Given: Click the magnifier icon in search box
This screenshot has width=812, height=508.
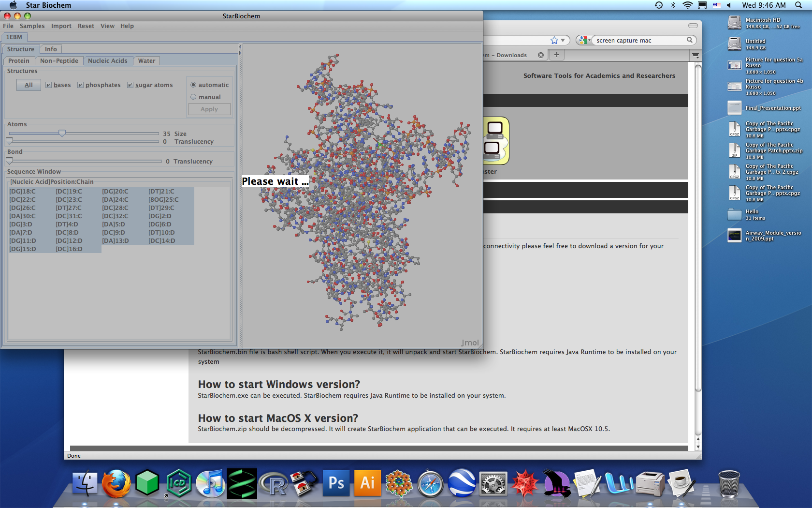Looking at the screenshot, I should (x=690, y=40).
